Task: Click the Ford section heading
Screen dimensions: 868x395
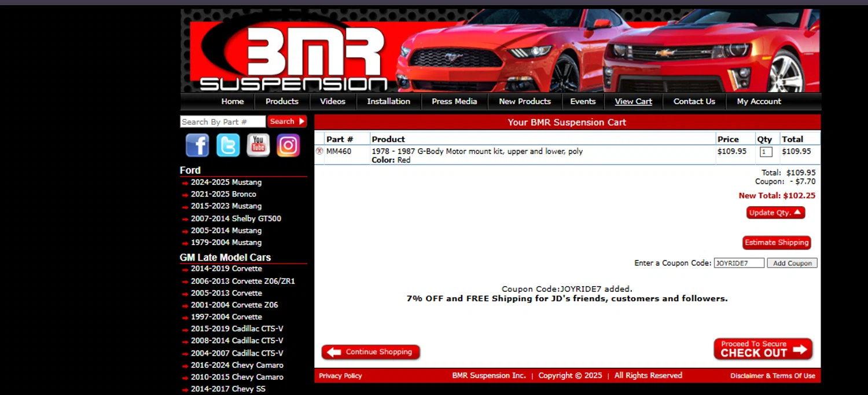Action: (190, 170)
